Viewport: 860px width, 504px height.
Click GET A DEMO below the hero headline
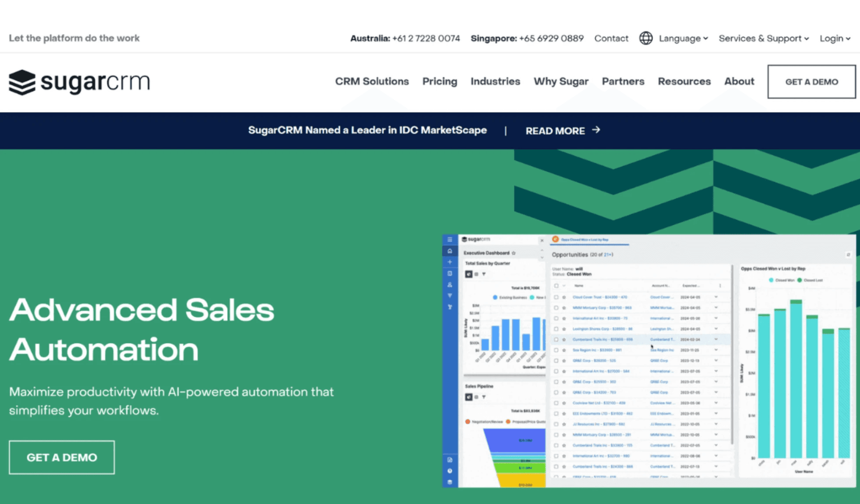pos(62,458)
